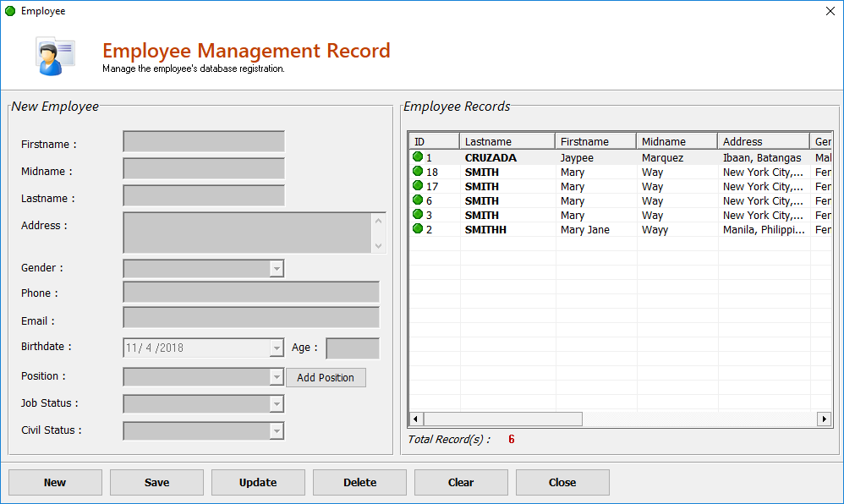The width and height of the screenshot is (844, 504).
Task: Click the Jaypee firstname cell
Action: (577, 158)
